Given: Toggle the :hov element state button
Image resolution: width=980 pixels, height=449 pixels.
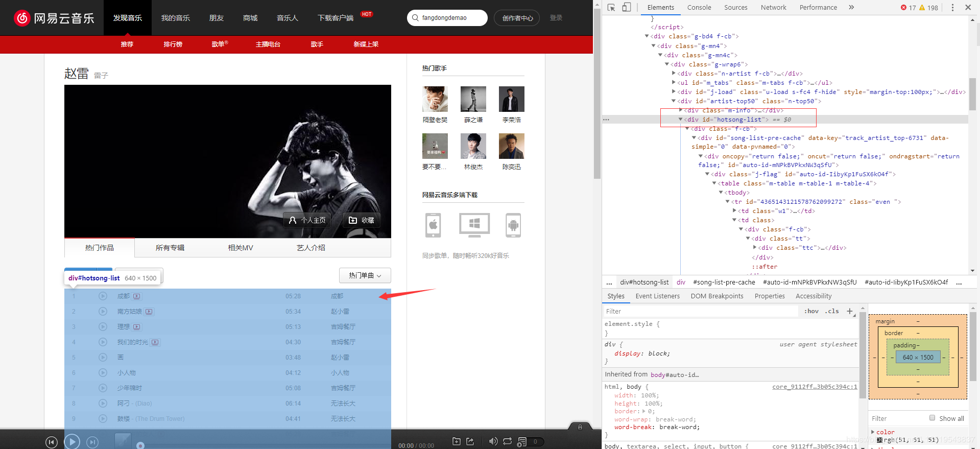Looking at the screenshot, I should point(811,311).
